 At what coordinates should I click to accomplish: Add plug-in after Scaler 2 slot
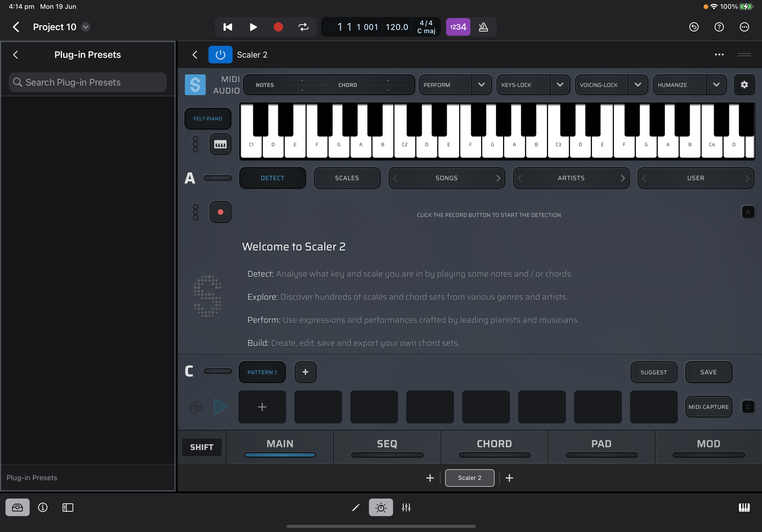[509, 478]
